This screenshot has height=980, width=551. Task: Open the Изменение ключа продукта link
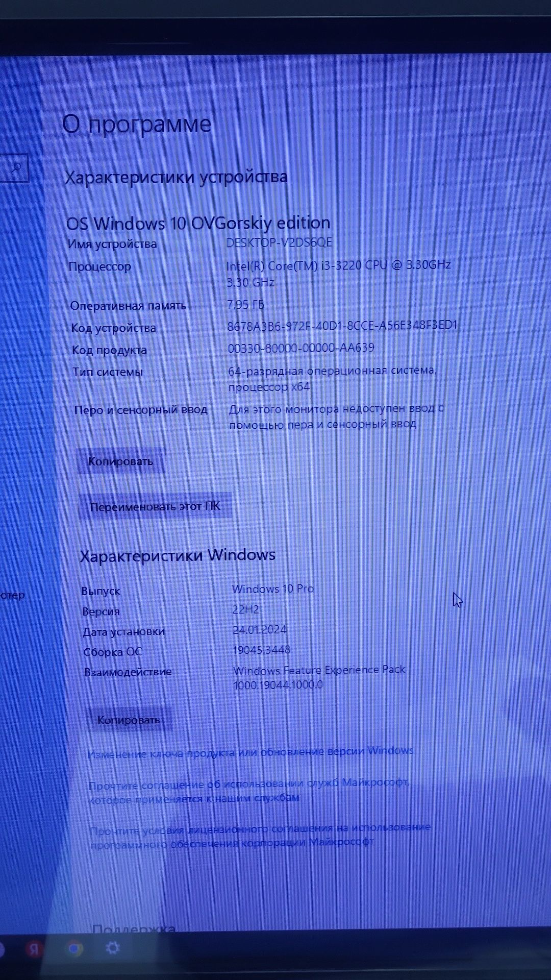tap(251, 752)
